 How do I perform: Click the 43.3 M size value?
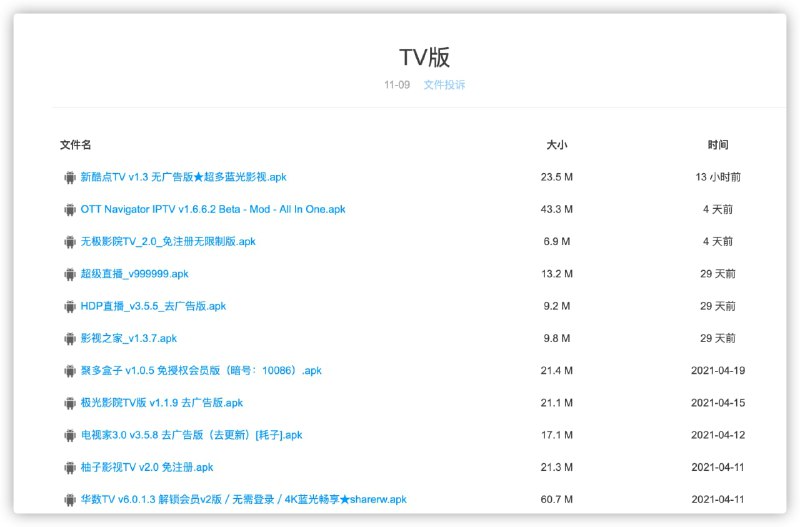[557, 209]
